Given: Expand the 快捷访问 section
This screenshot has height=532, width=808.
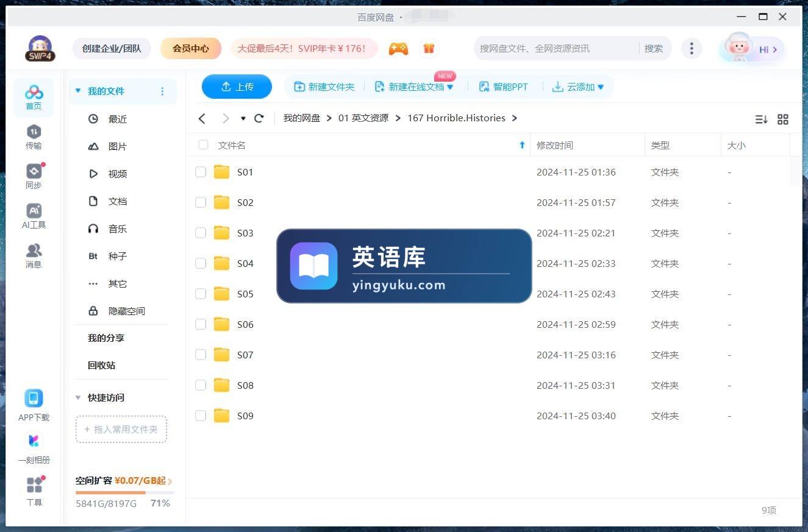Looking at the screenshot, I should pyautogui.click(x=77, y=397).
